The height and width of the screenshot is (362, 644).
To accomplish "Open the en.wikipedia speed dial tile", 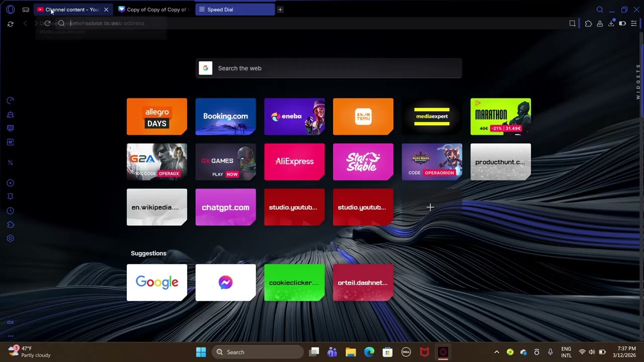I will coord(157,207).
